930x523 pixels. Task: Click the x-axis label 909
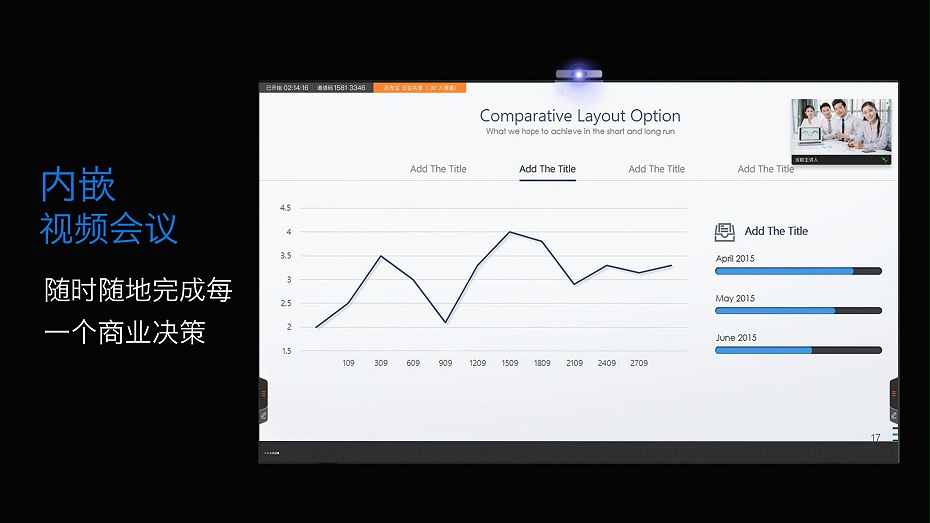click(x=445, y=363)
